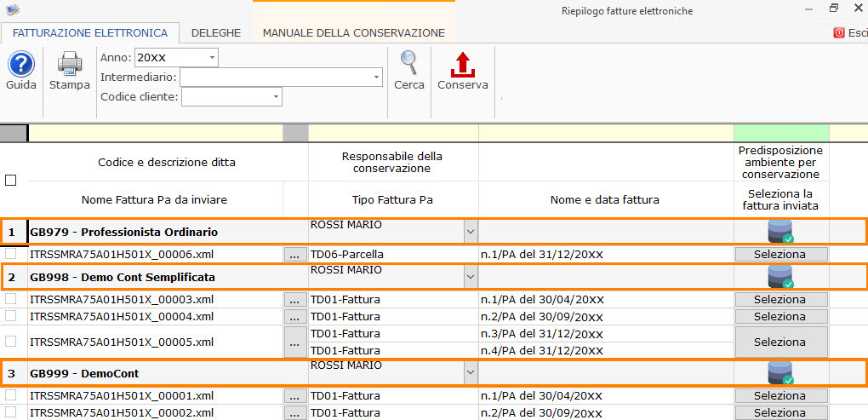Click database icon for GB998 Demo Cont Semplificata
Image resolution: width=868 pixels, height=420 pixels.
click(781, 277)
